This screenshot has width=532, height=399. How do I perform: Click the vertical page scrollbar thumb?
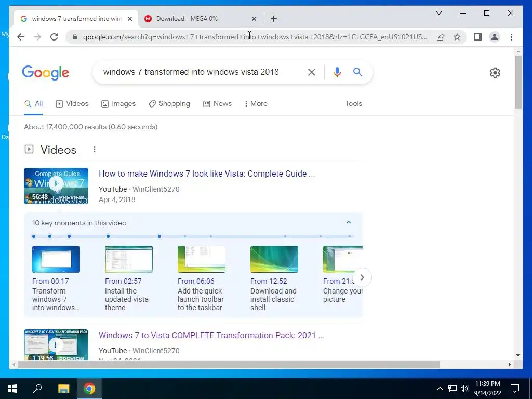pos(518,82)
